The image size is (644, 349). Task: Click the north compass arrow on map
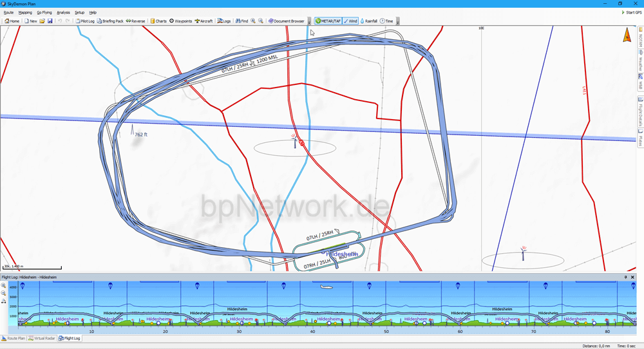pos(627,35)
